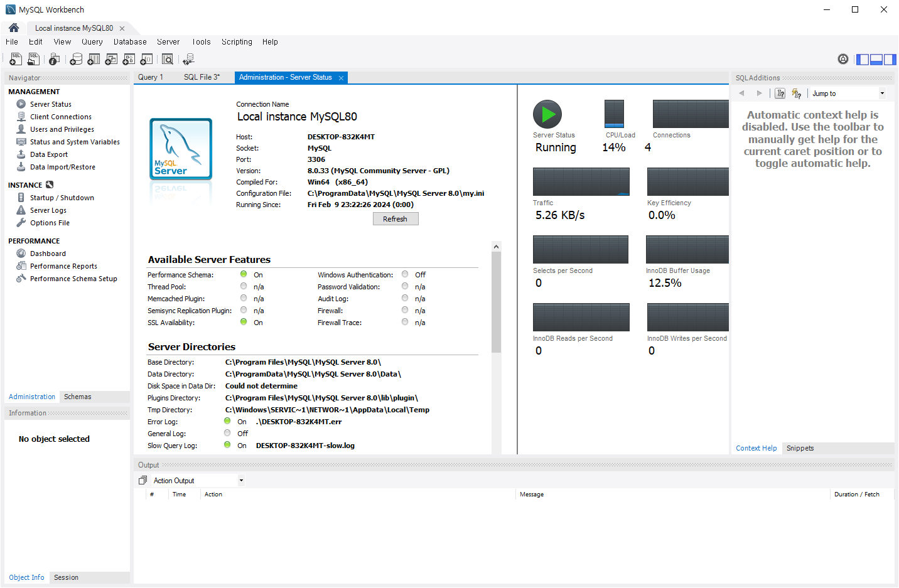Open Server Status in Navigator
Viewport: 899px width, 588px height.
pos(51,104)
